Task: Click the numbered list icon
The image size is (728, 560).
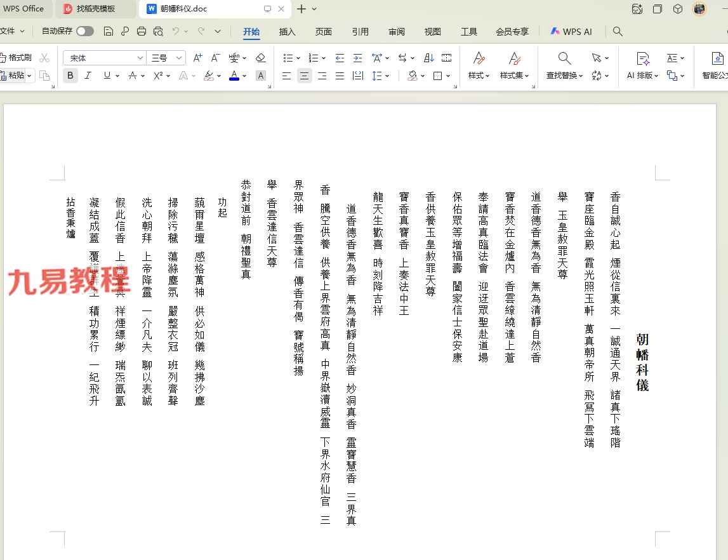Action: tap(314, 58)
